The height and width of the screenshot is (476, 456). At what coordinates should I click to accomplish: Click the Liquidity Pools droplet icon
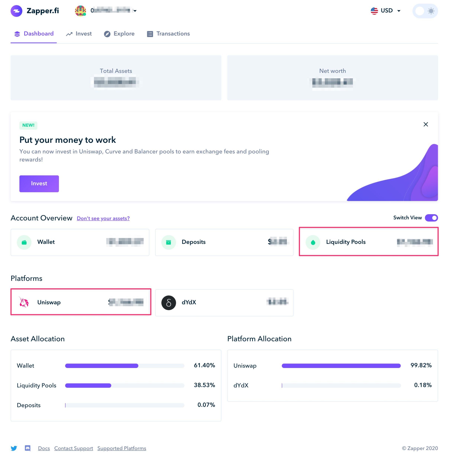(313, 242)
